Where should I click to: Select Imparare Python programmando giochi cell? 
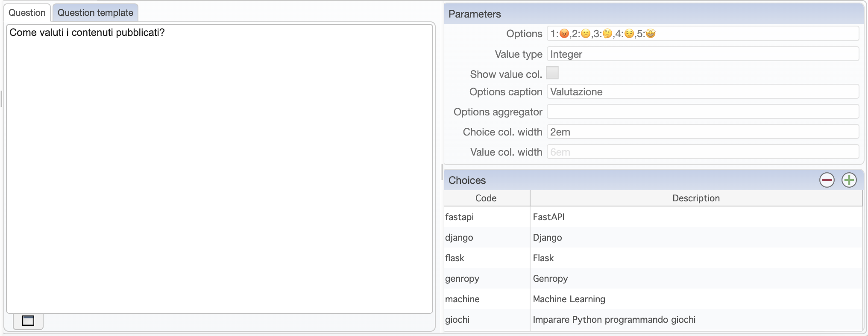696,319
